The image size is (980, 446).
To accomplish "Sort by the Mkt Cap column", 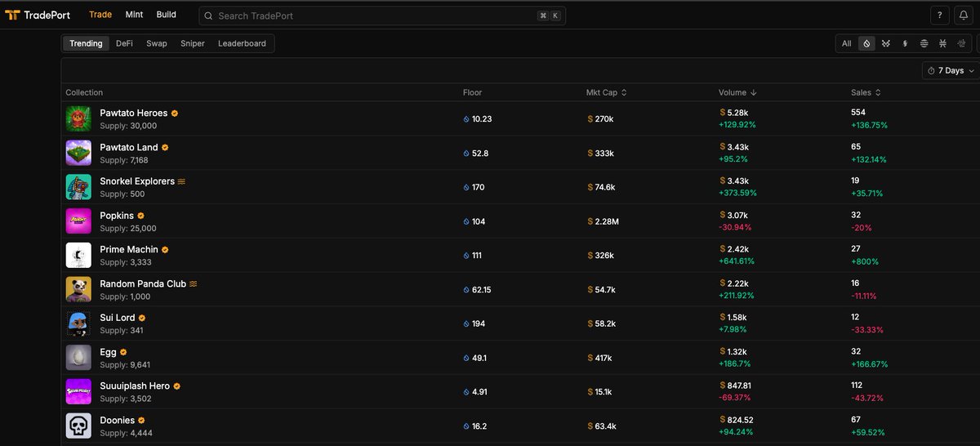I will 606,92.
